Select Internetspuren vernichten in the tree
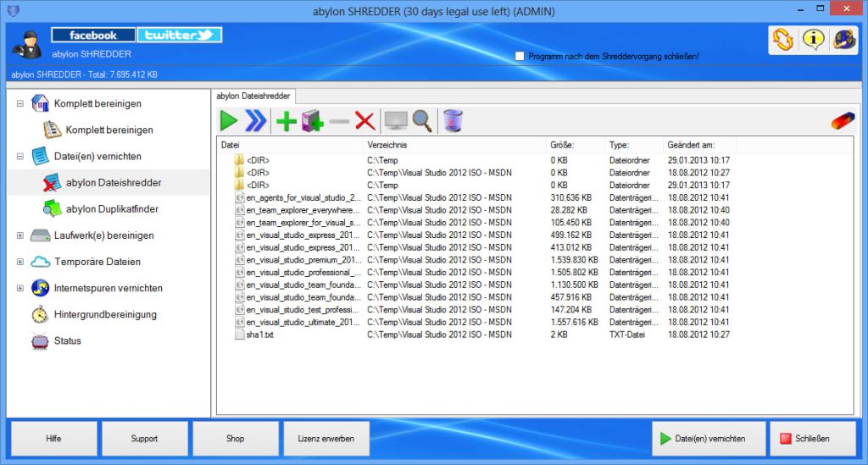868x465 pixels. pyautogui.click(x=97, y=288)
